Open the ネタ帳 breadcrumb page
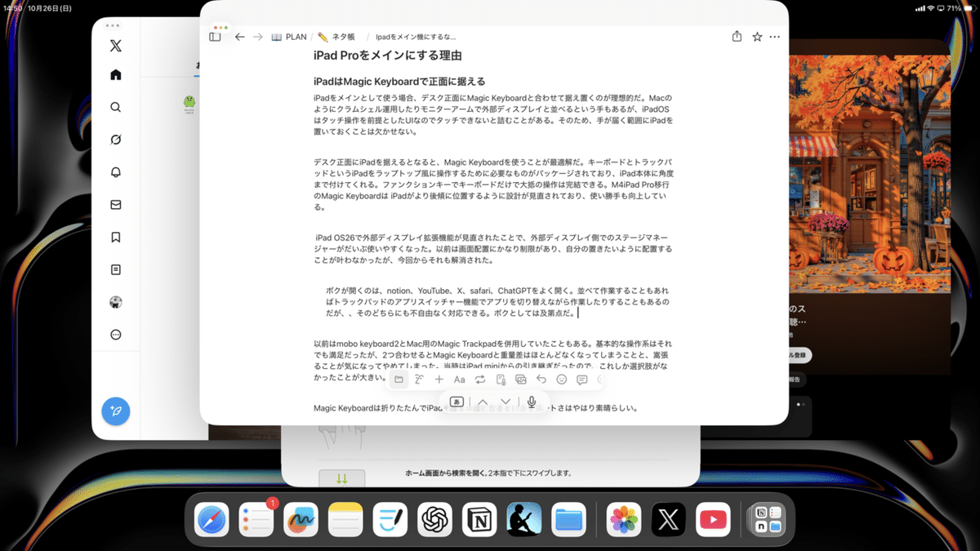The image size is (980, 551). click(341, 36)
